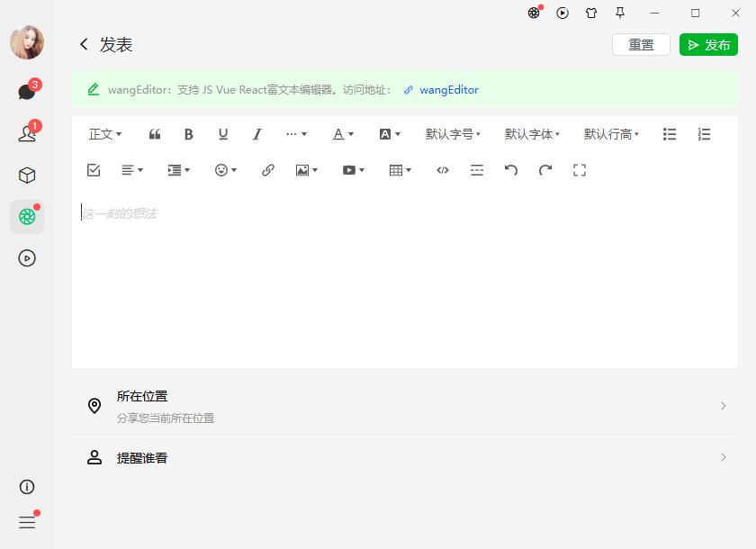Insert a divider line

pyautogui.click(x=477, y=170)
